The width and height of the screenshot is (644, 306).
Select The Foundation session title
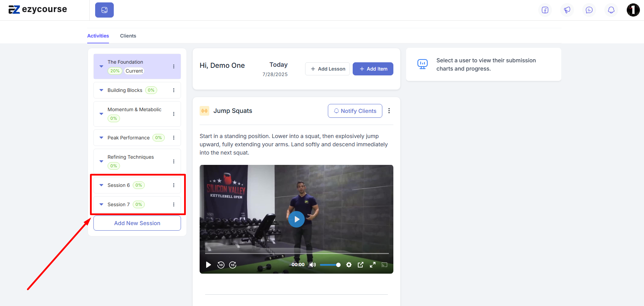125,62
